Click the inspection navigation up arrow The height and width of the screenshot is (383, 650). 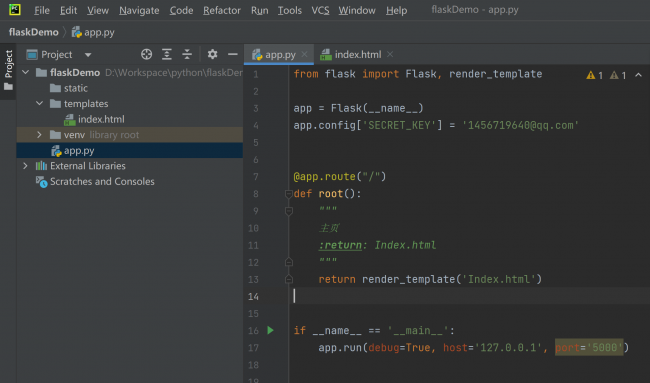[x=638, y=75]
